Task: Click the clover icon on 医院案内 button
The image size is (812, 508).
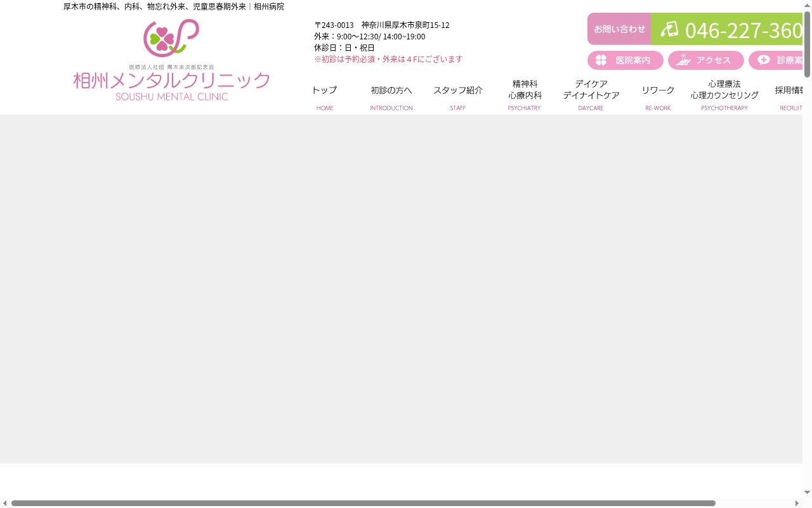Action: (601, 60)
